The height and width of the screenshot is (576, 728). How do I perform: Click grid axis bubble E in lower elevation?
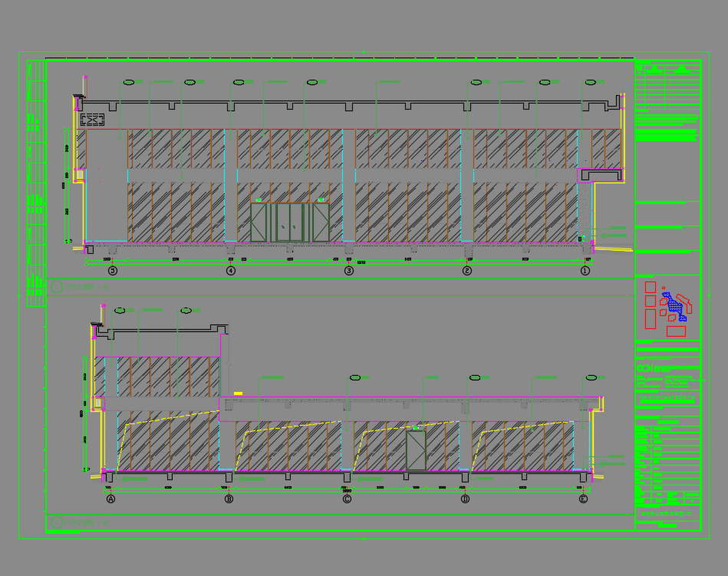(x=583, y=499)
